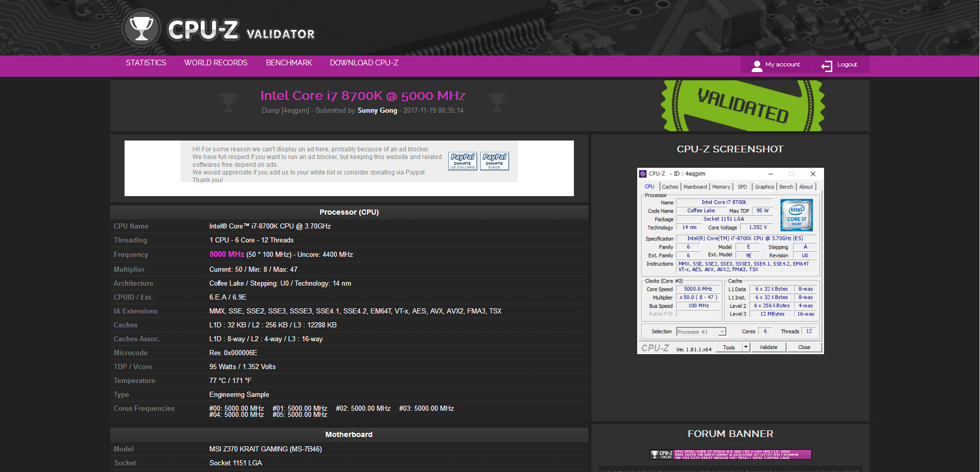
Task: Click the pink 5000 MHz frequency value
Action: coord(226,254)
